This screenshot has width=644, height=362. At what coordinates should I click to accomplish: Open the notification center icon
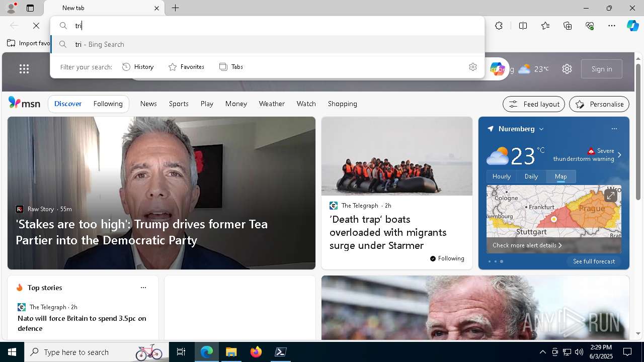coord(627,352)
